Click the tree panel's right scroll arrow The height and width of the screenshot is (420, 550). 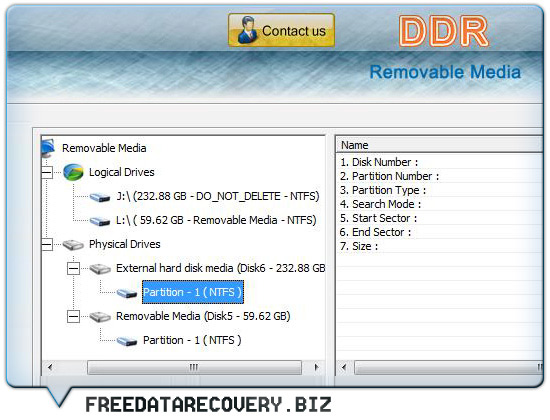pyautogui.click(x=316, y=367)
